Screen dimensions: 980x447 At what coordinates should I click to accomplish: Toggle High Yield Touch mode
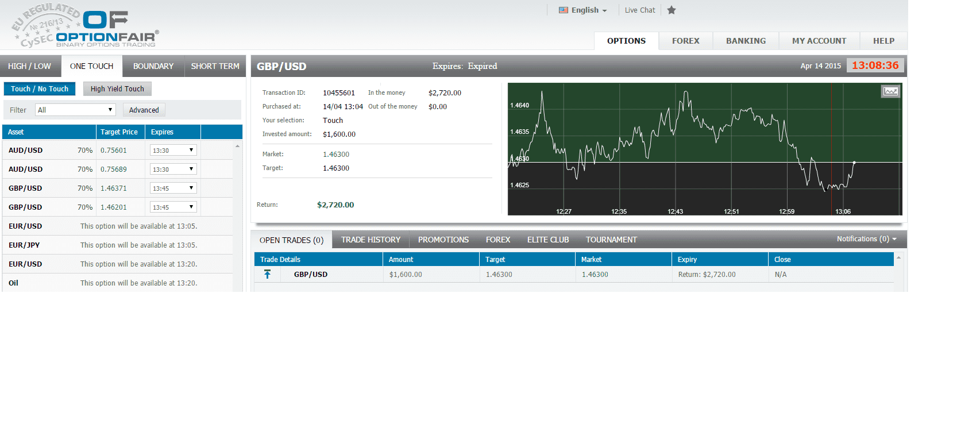(x=117, y=89)
